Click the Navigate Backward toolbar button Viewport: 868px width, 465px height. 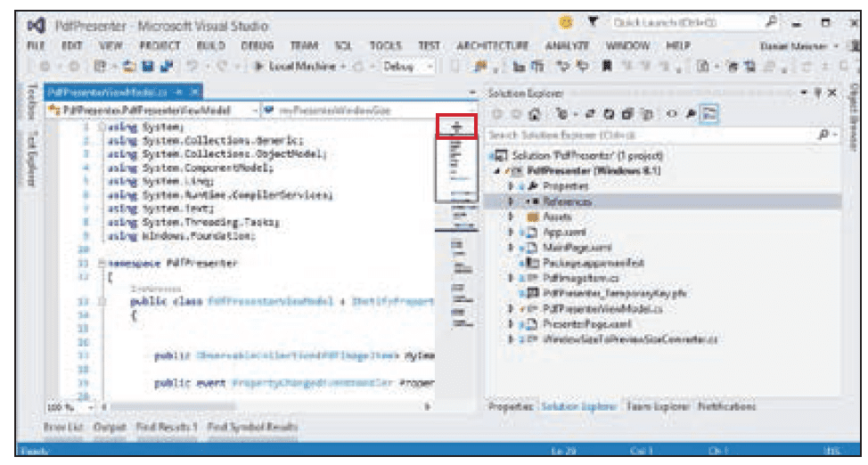coord(45,67)
